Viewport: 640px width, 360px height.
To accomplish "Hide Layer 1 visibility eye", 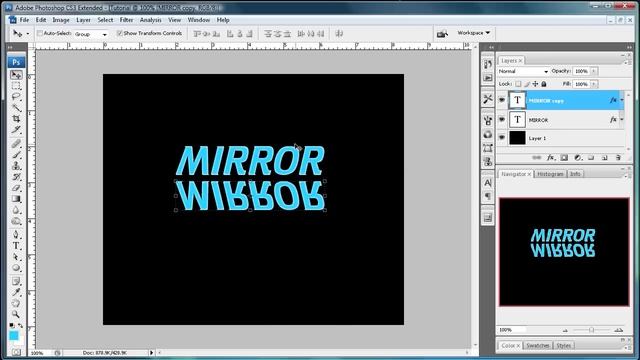I will [x=502, y=138].
